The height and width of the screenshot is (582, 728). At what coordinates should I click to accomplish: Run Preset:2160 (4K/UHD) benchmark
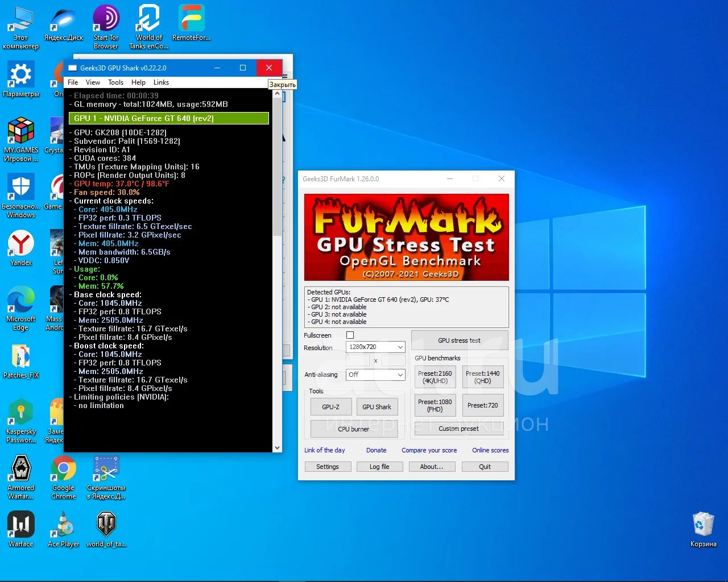[x=435, y=377]
